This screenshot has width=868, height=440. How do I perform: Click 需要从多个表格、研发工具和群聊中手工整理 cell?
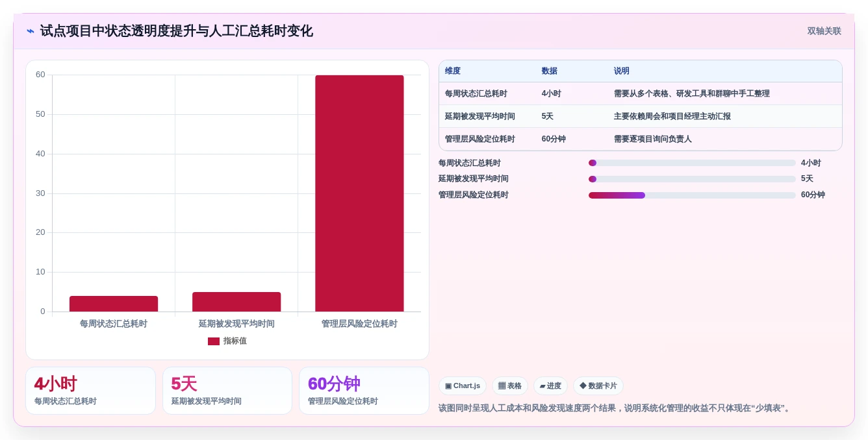(692, 94)
